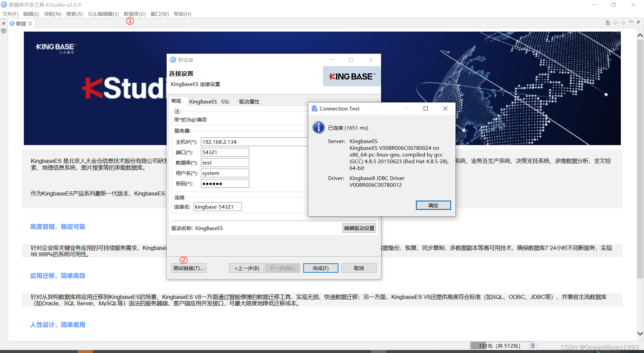Close the Connection Test dialog
The width and height of the screenshot is (644, 353).
pos(445,108)
